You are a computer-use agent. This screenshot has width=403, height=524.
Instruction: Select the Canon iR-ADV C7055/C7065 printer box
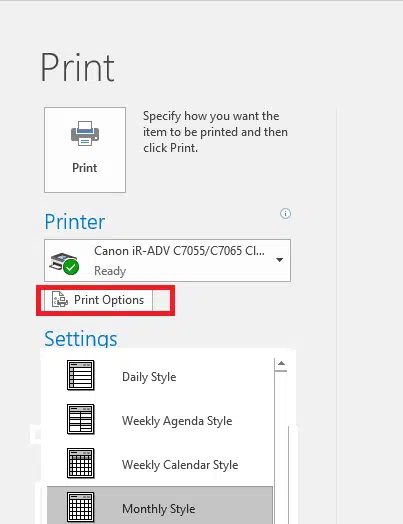(x=167, y=260)
